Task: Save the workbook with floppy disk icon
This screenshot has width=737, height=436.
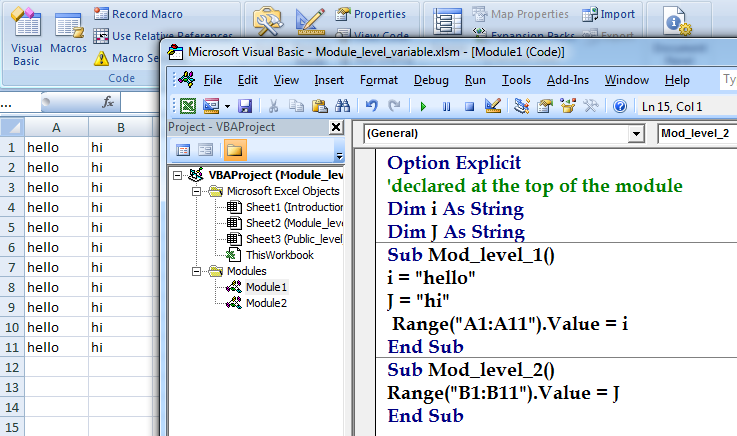Action: [245, 106]
